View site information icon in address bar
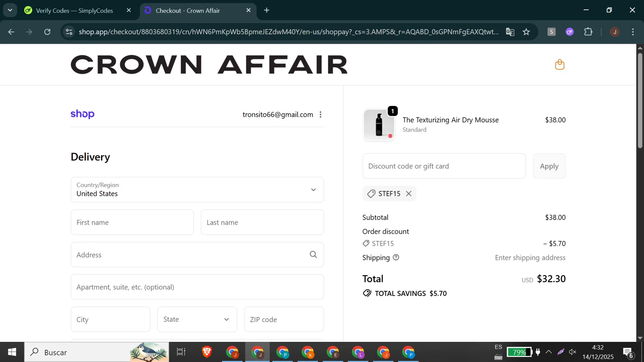The height and width of the screenshot is (362, 644). [69, 32]
